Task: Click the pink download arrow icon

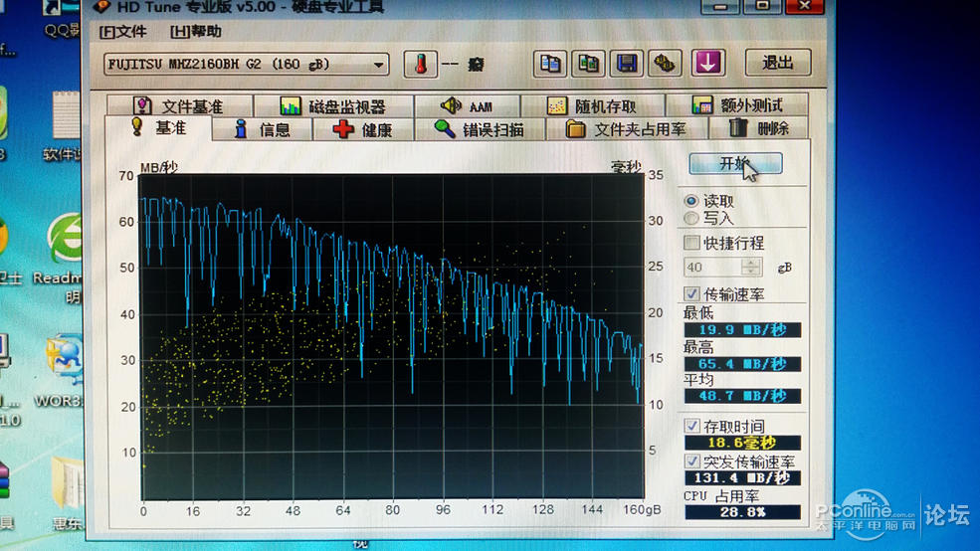Action: (708, 63)
